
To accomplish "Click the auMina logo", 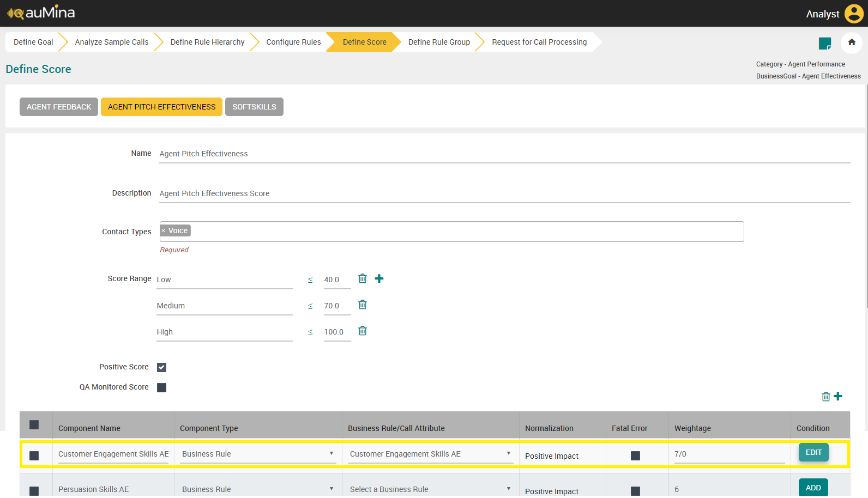I will click(x=41, y=13).
